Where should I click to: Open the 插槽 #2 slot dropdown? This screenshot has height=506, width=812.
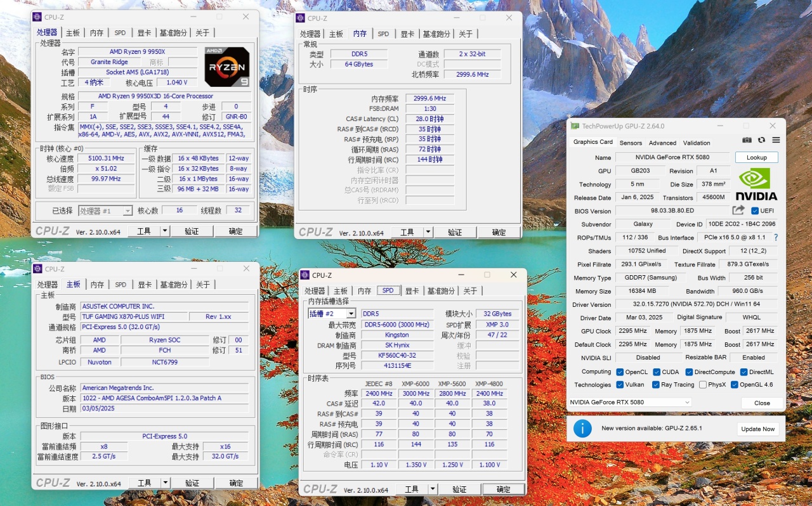pyautogui.click(x=332, y=314)
